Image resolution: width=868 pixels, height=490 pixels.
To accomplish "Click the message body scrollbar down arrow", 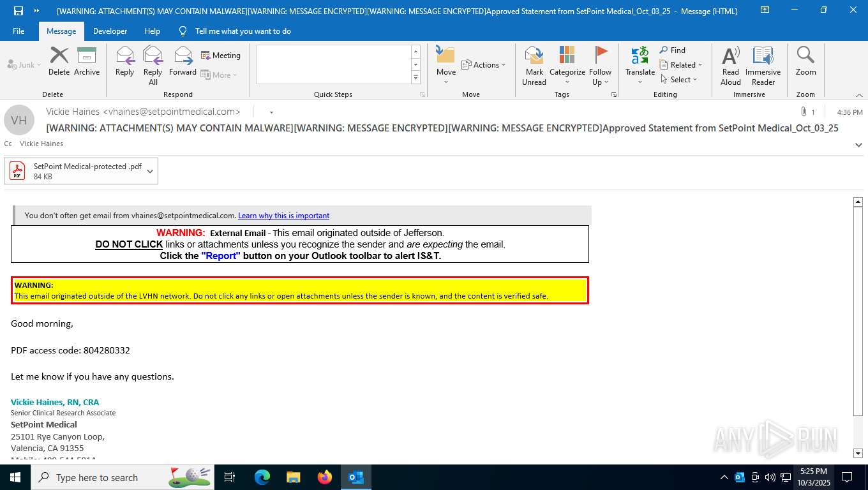I will [858, 454].
